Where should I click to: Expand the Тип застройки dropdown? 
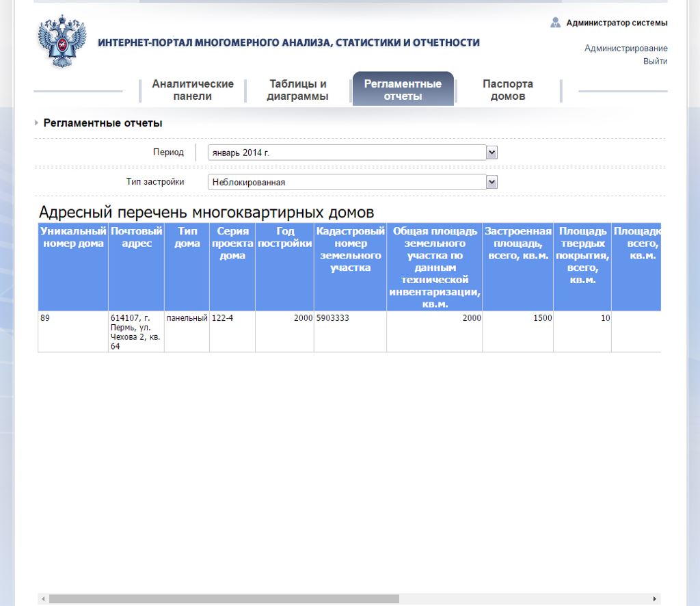[x=492, y=183]
